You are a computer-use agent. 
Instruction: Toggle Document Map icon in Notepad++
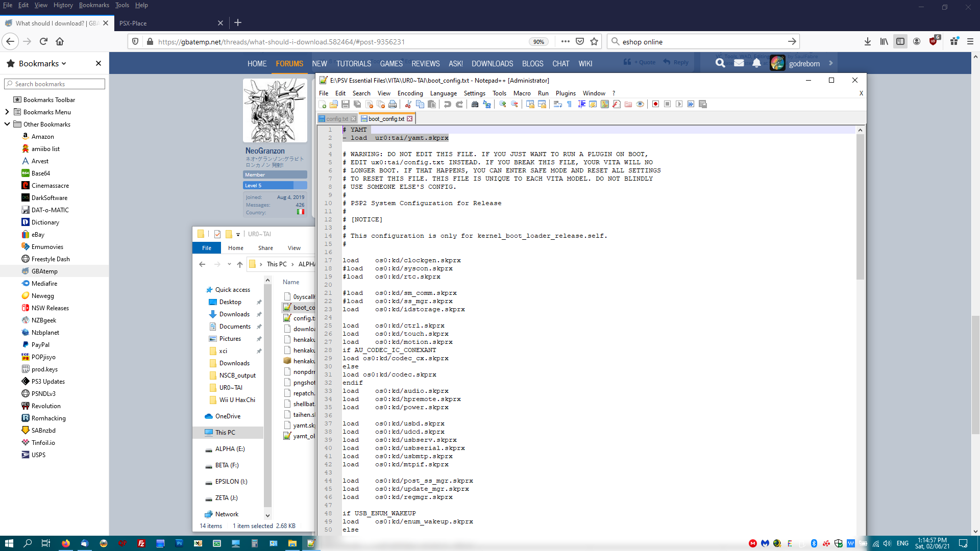605,104
